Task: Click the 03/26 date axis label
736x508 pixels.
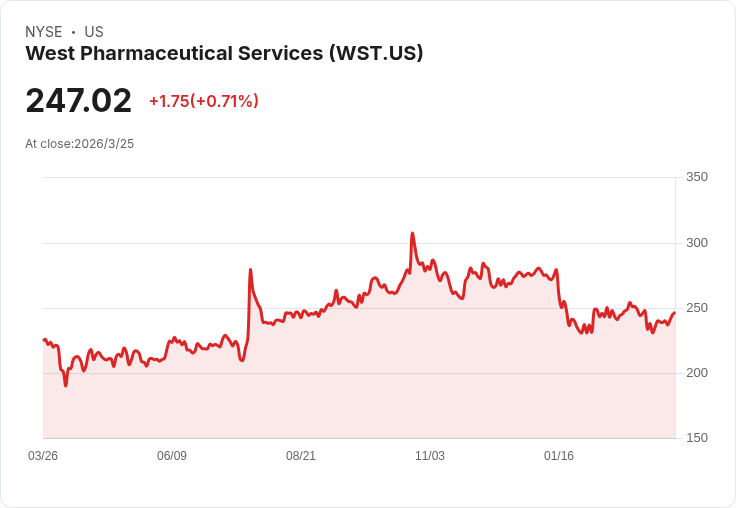Action: pos(43,455)
